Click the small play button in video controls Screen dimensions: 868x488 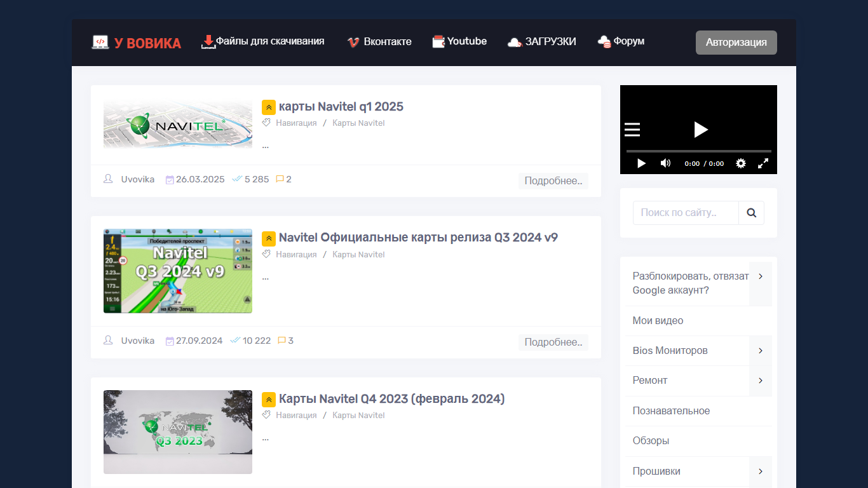641,163
